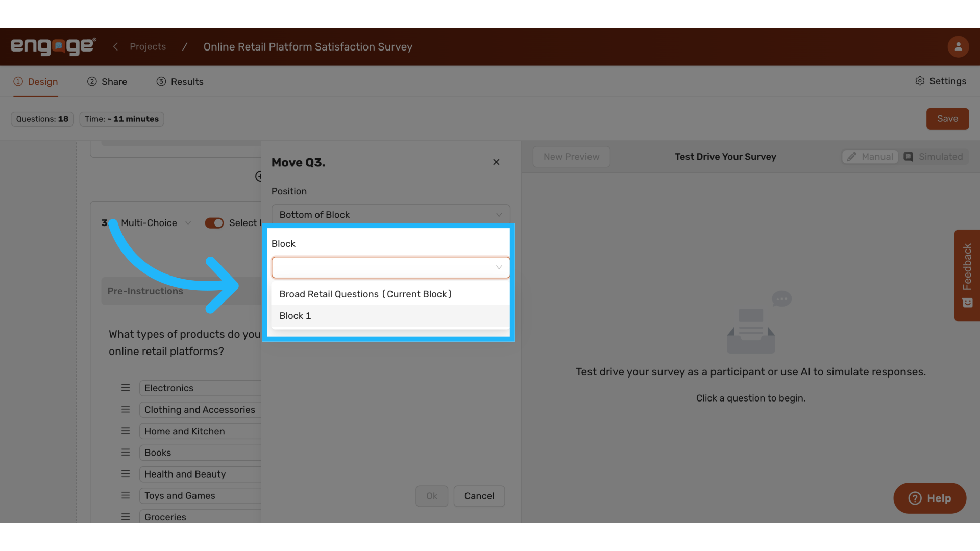Select Simulated test mode
This screenshot has height=551, width=980.
click(933, 157)
